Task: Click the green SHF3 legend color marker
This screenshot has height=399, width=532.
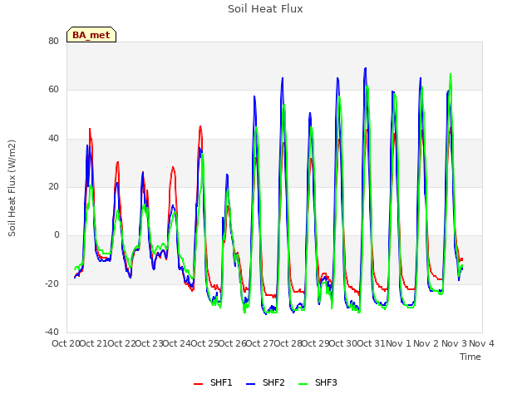Action: click(x=303, y=384)
